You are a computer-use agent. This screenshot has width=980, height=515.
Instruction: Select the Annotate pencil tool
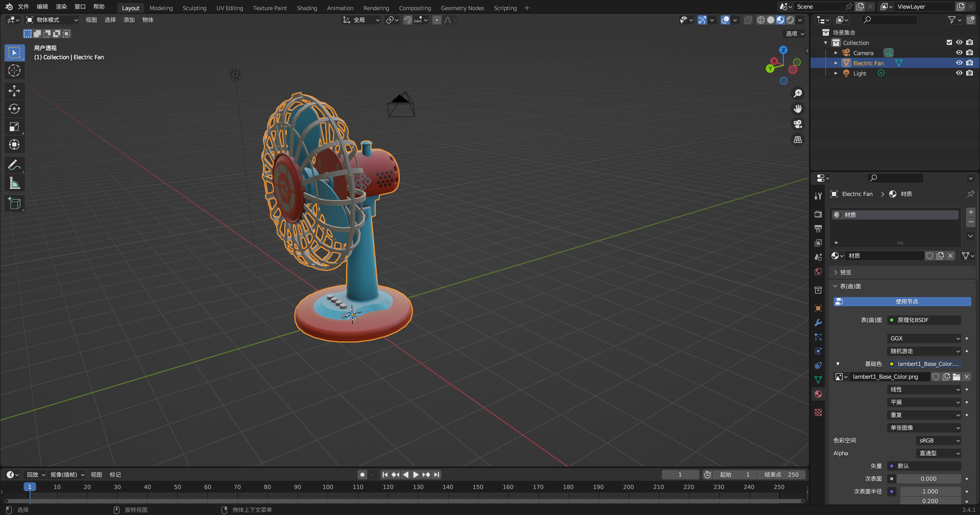click(14, 165)
